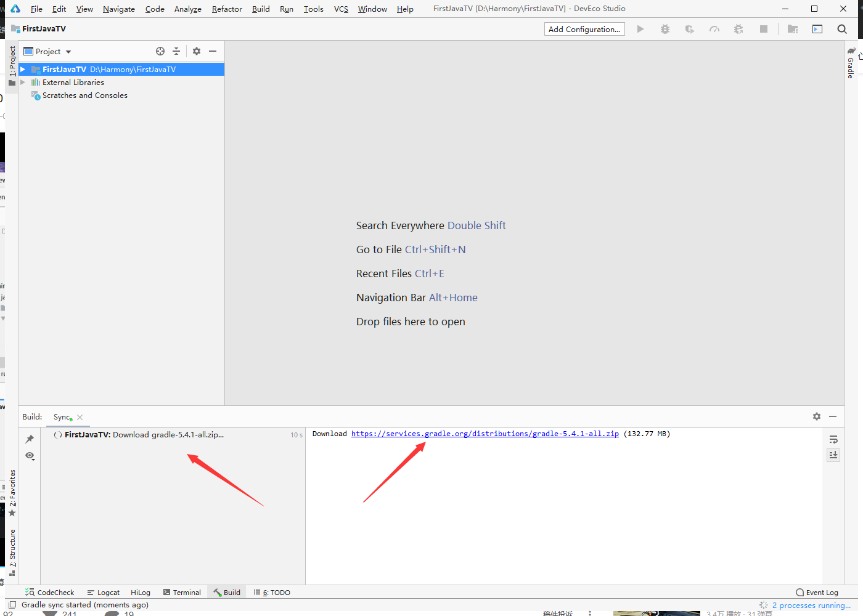This screenshot has height=616, width=863.
Task: Open the Navigate menu
Action: pyautogui.click(x=119, y=9)
